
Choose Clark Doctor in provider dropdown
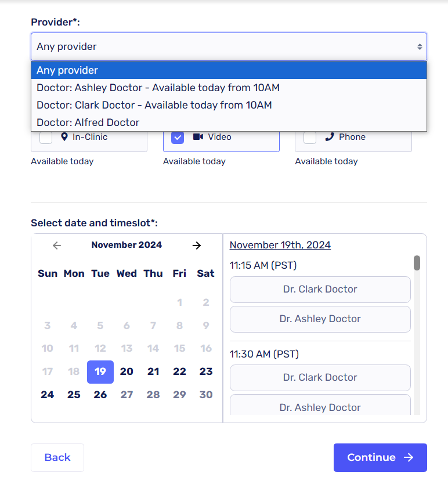click(x=154, y=105)
